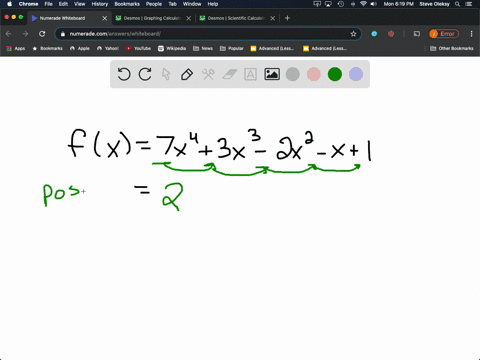Focus the numerade.com address bar
This screenshot has height=360, width=480.
[x=207, y=34]
